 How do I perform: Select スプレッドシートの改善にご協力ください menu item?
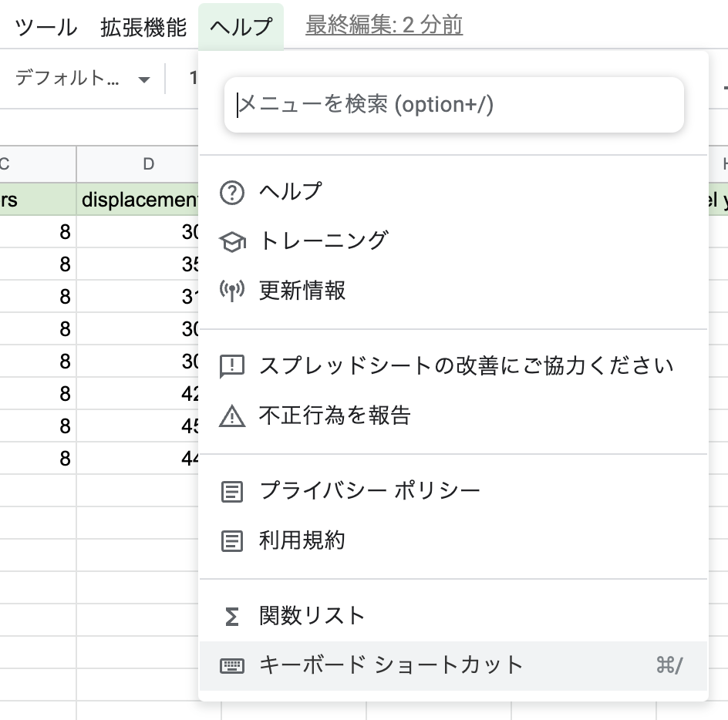[x=467, y=366]
